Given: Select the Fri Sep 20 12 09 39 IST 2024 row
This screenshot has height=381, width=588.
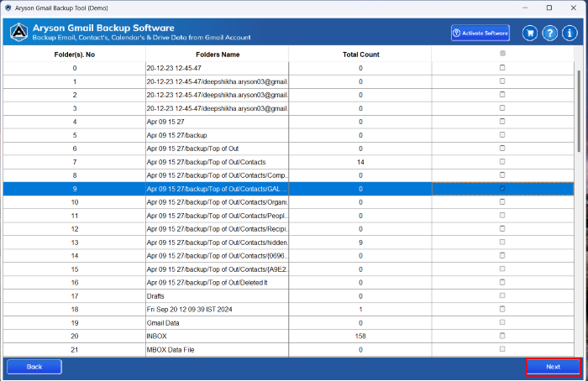Looking at the screenshot, I should (189, 310).
